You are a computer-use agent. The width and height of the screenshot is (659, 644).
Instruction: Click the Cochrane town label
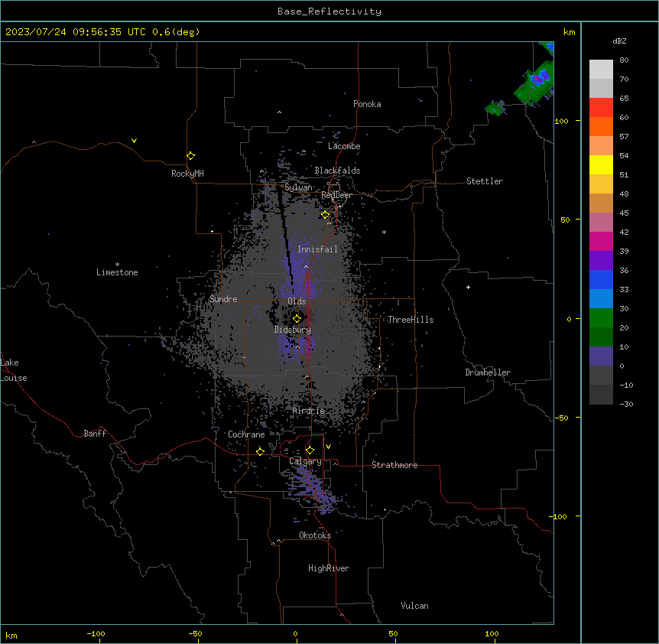tap(246, 434)
